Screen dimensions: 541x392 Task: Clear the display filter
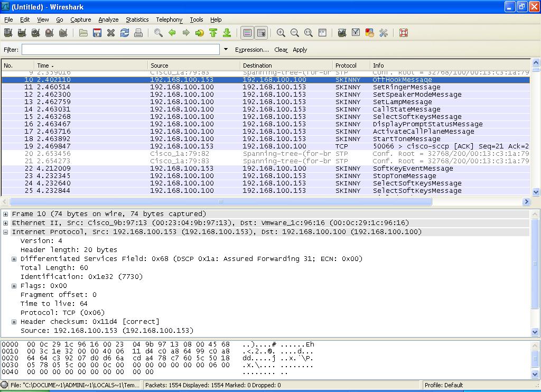pyautogui.click(x=281, y=50)
